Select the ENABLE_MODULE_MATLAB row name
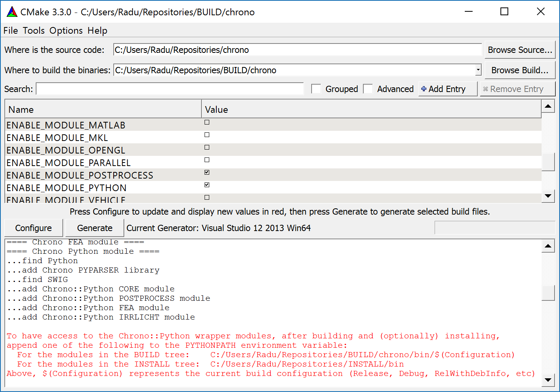 click(66, 125)
